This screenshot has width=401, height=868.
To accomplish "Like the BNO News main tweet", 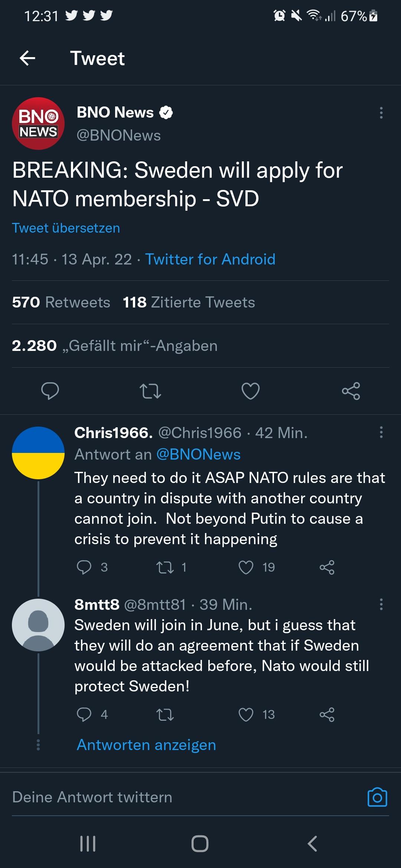I will (251, 391).
